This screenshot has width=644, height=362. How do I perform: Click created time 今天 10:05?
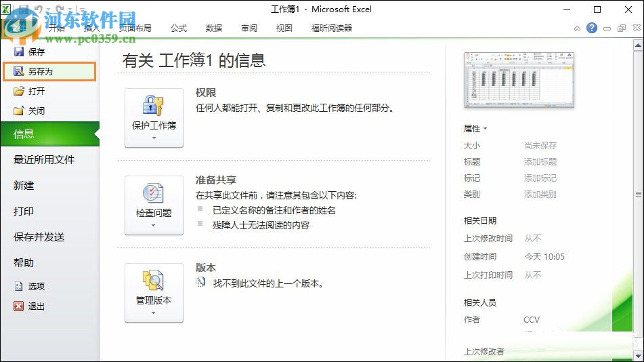(544, 257)
